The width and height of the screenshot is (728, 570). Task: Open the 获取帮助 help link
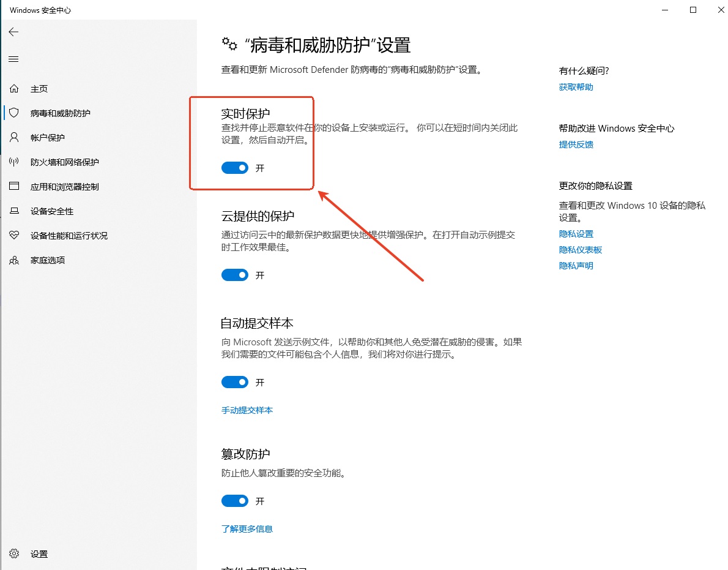(x=576, y=87)
